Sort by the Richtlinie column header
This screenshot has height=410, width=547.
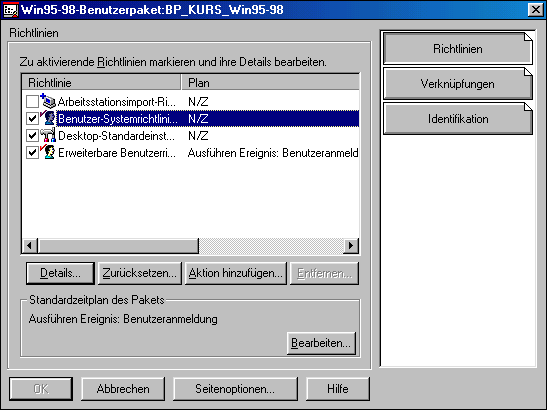(x=101, y=83)
